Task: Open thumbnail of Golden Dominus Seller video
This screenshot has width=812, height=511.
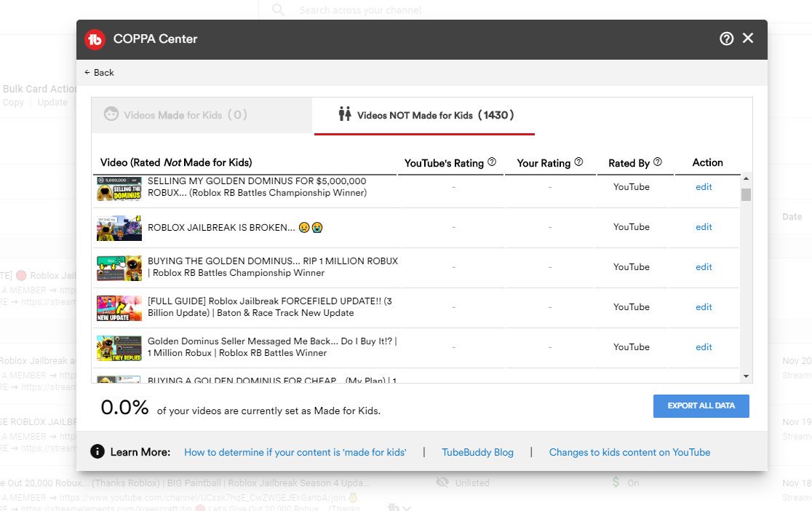Action: click(119, 347)
